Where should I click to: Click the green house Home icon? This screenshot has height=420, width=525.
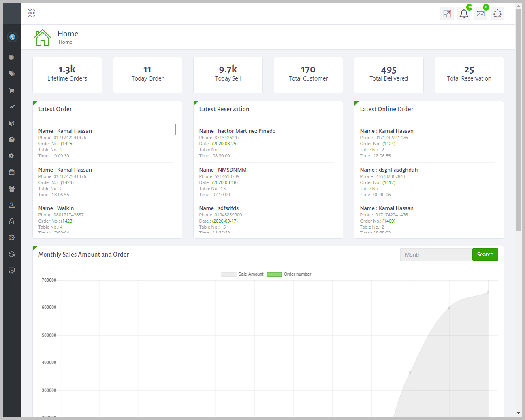43,37
